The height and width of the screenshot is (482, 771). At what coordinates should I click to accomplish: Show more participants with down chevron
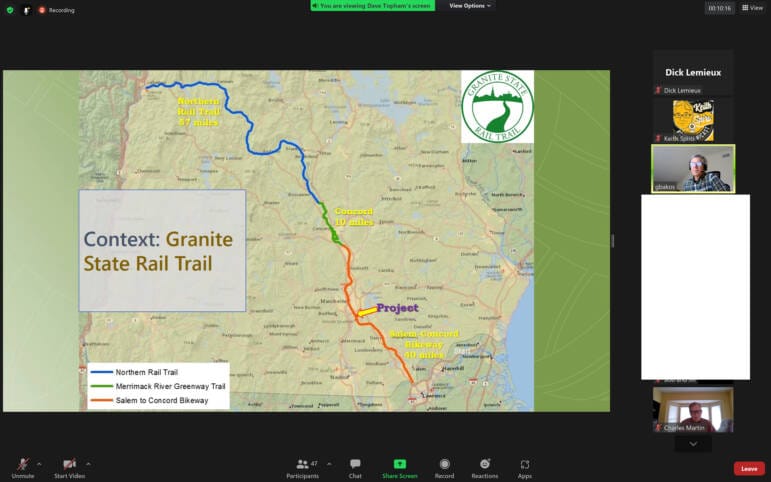pyautogui.click(x=693, y=444)
